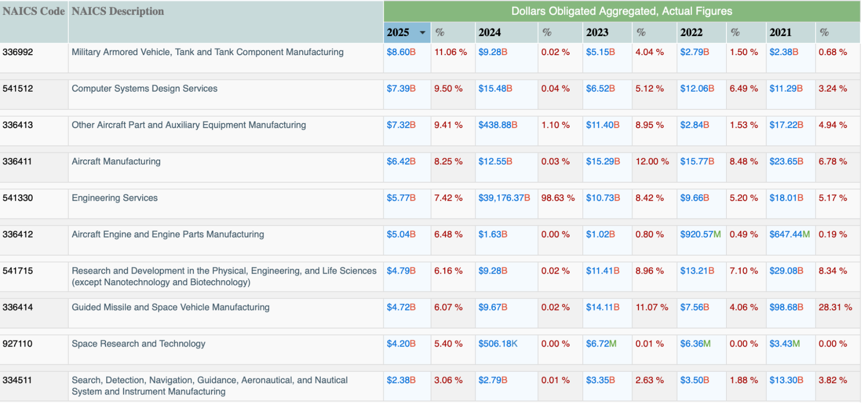Open the $920.57M Aircraft Engine 2022 value
The image size is (868, 403).
(700, 235)
